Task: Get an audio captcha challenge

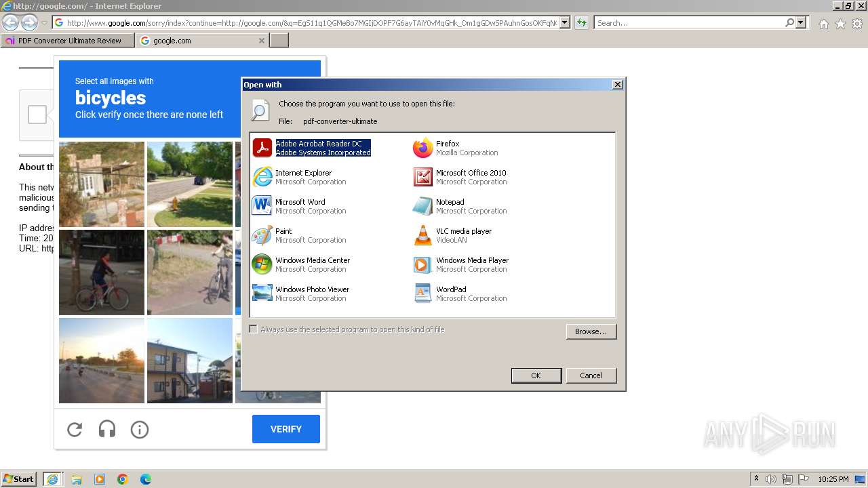Action: 107,429
